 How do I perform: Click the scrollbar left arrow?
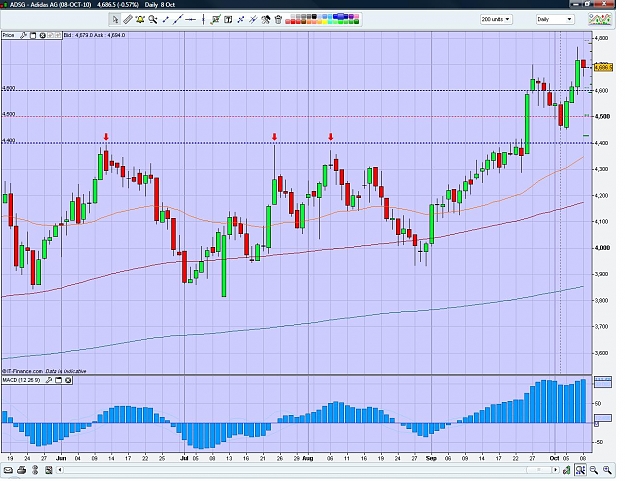pos(60,470)
